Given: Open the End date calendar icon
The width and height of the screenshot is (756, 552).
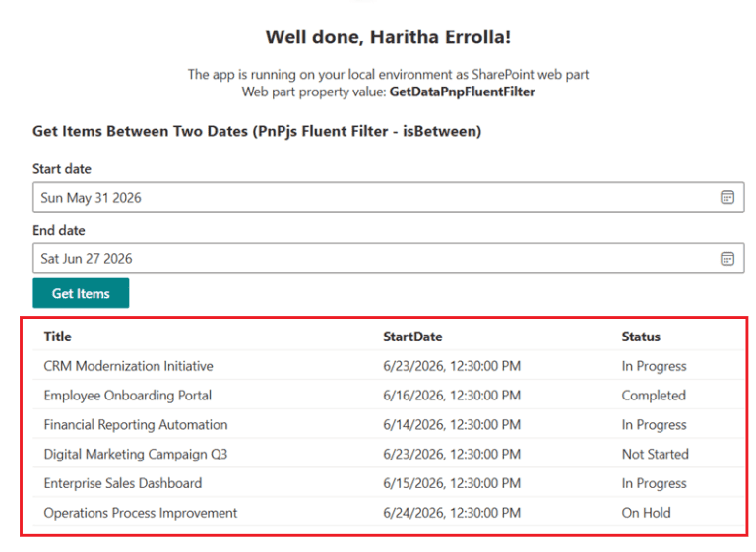Looking at the screenshot, I should pos(727,259).
